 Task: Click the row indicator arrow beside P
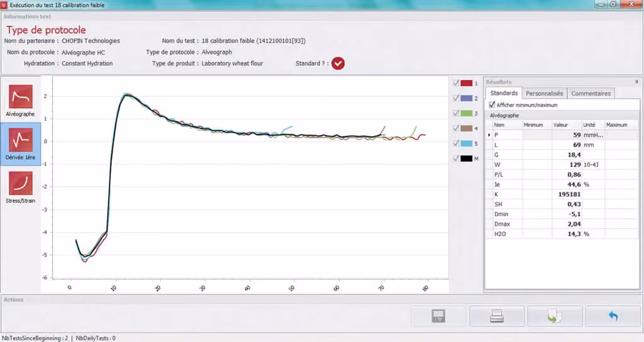point(489,135)
